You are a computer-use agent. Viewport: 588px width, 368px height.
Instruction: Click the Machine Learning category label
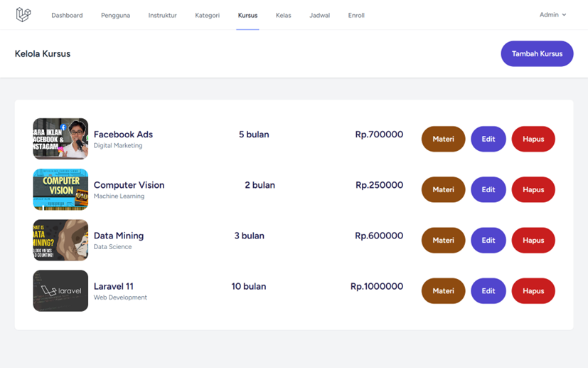(119, 196)
